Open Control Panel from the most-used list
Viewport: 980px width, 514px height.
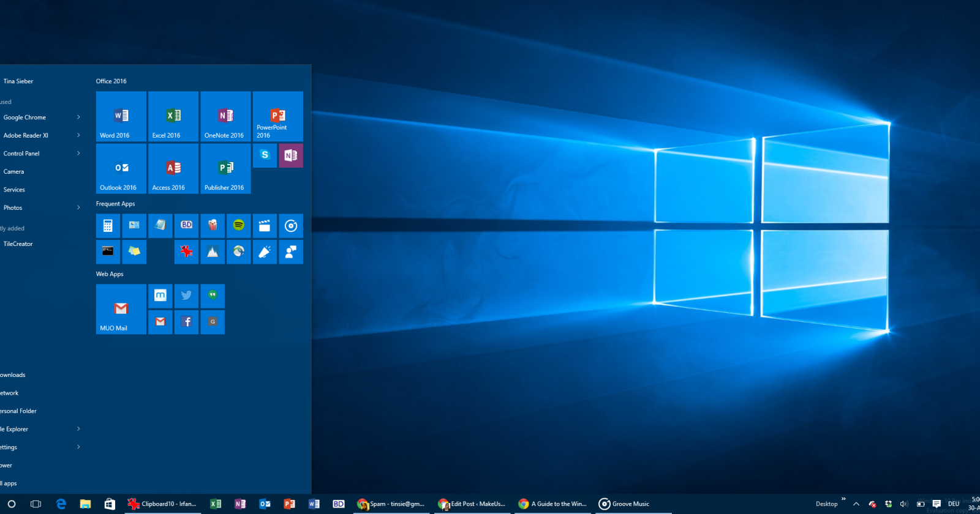coord(21,154)
